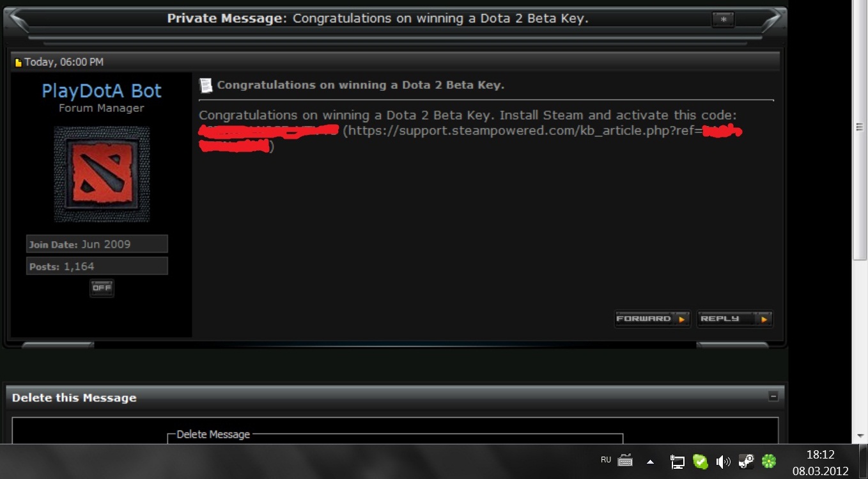
Task: Click the green checkmark tray icon
Action: coord(701,461)
